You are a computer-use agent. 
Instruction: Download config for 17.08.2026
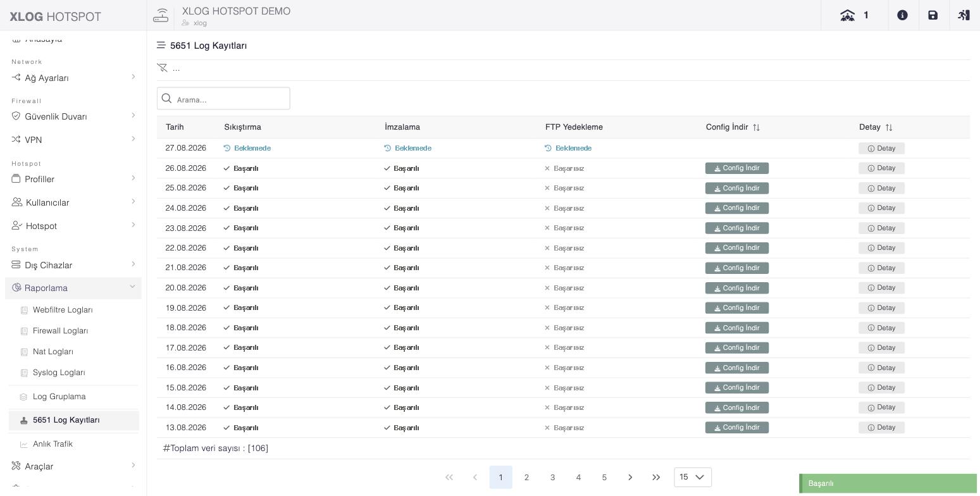[737, 348]
